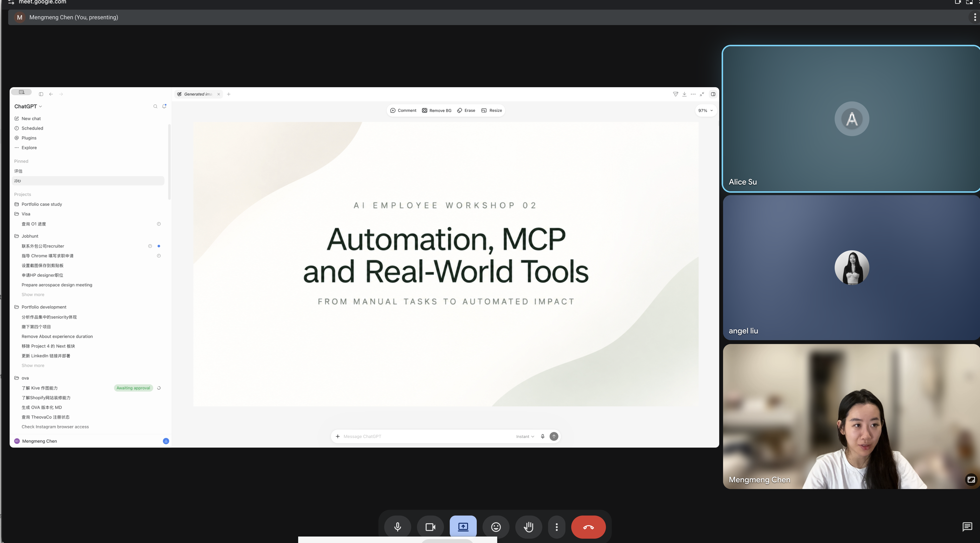Select the Comment tool above the image

pyautogui.click(x=403, y=110)
